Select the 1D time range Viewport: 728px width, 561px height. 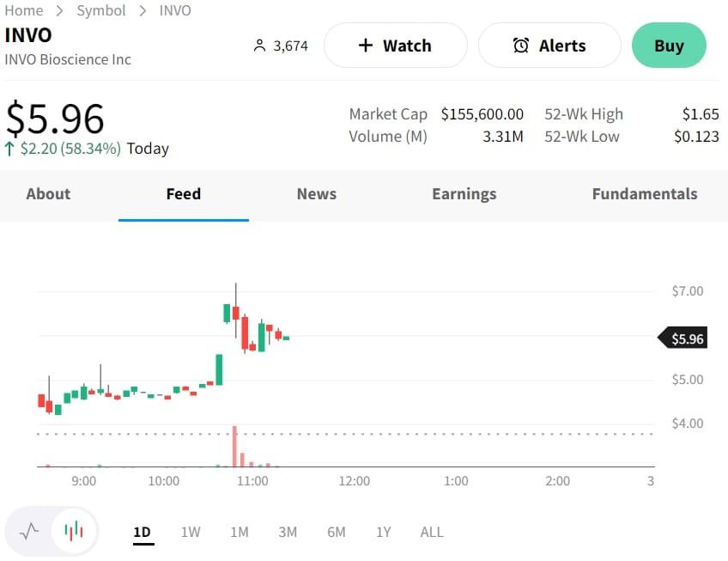tap(142, 532)
